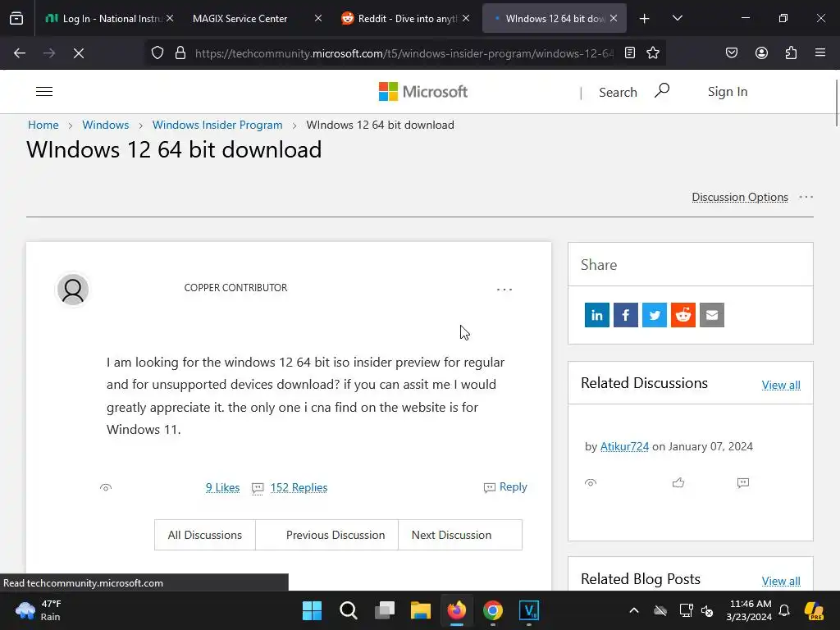Open a new tab

click(645, 18)
